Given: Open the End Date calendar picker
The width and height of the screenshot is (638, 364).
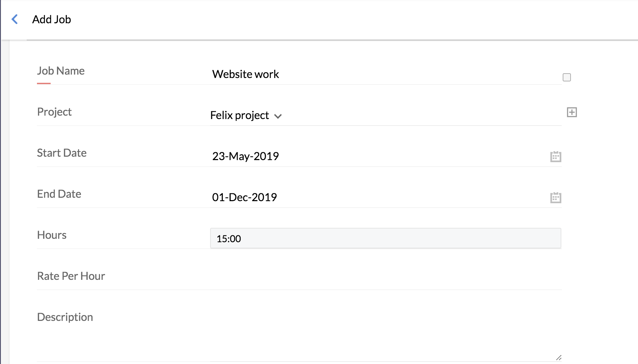Looking at the screenshot, I should click(556, 198).
